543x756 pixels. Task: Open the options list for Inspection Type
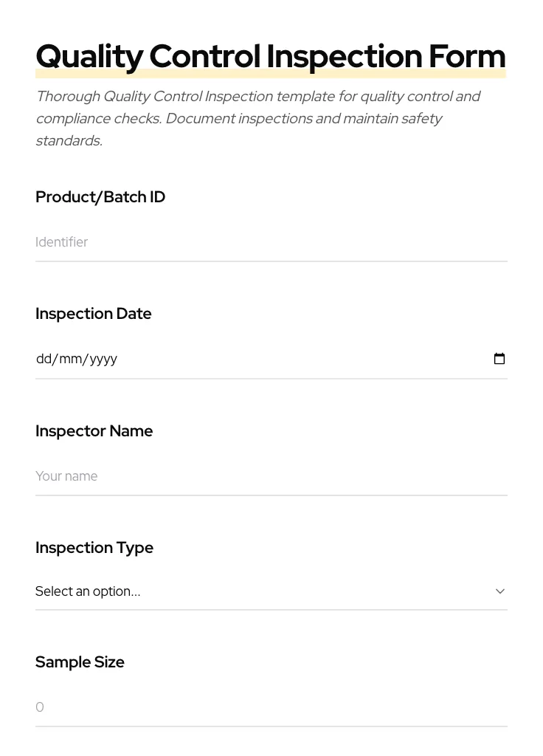pyautogui.click(x=271, y=591)
